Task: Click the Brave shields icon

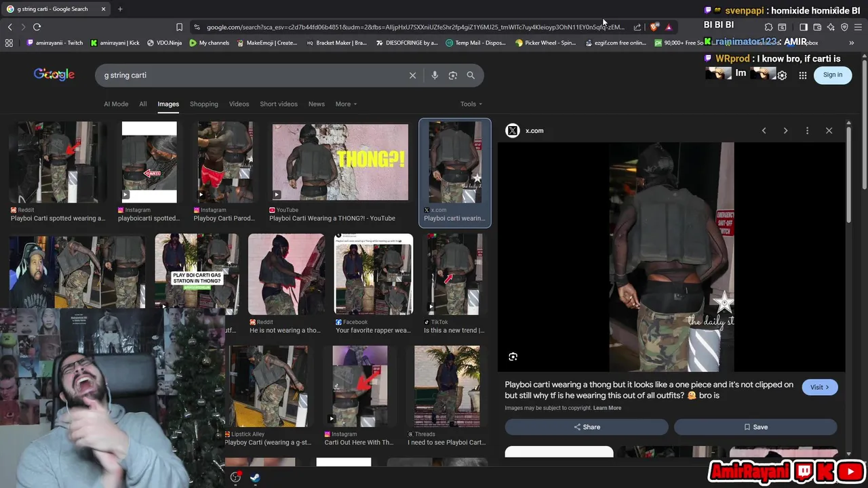Action: point(654,27)
